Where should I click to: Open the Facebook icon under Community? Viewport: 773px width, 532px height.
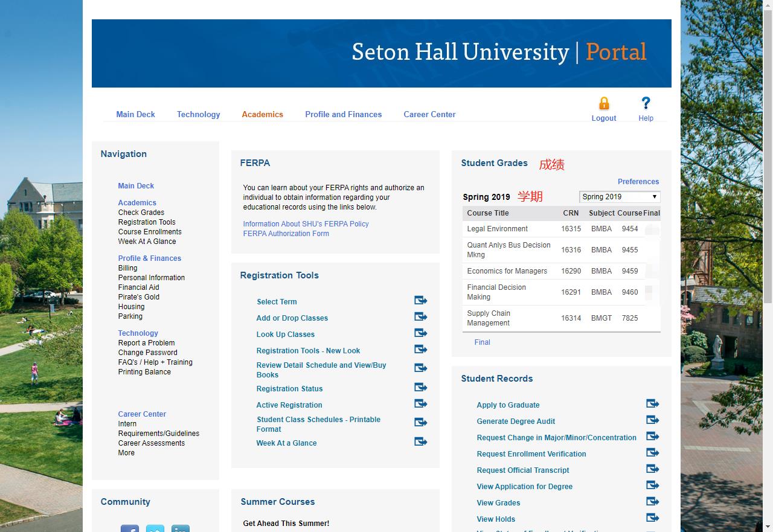click(x=130, y=528)
